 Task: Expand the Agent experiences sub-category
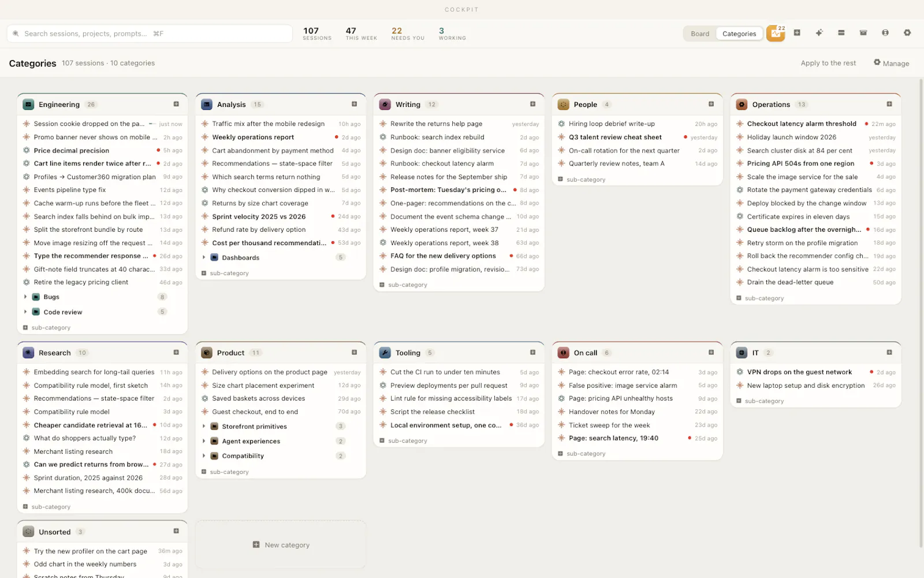[x=204, y=441]
